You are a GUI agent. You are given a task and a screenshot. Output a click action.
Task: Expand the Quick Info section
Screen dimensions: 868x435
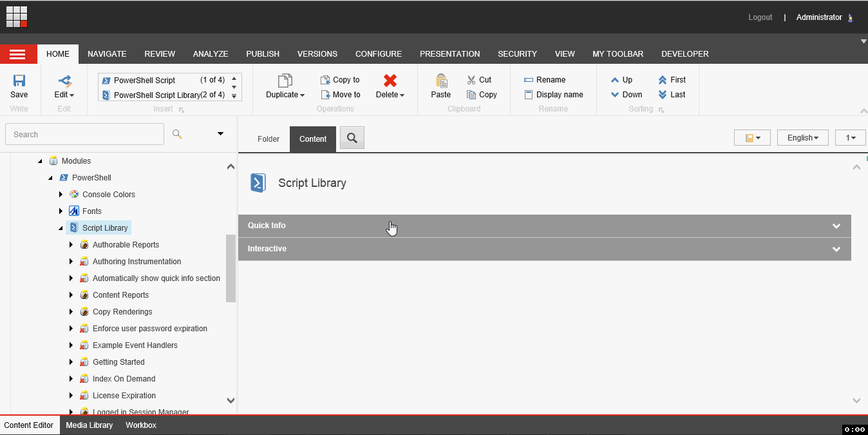(x=545, y=226)
